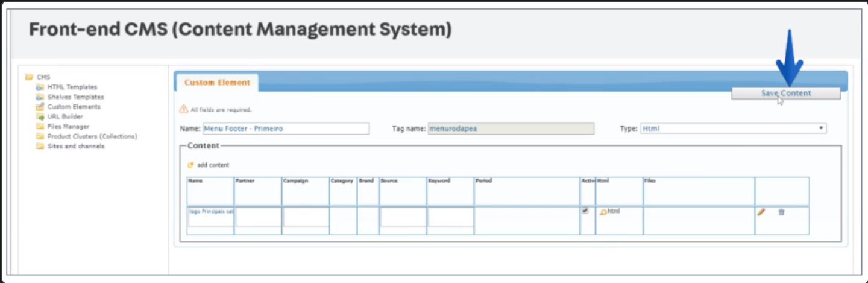The height and width of the screenshot is (283, 868).
Task: Click the CMS root folder icon
Action: coord(29,77)
